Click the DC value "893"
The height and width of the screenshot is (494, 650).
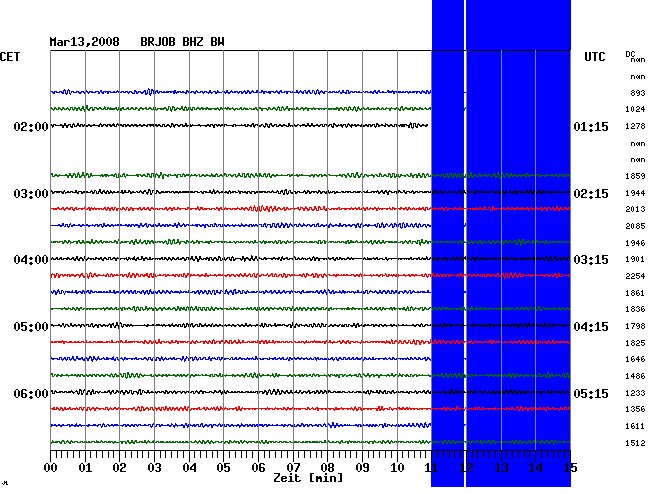(638, 93)
